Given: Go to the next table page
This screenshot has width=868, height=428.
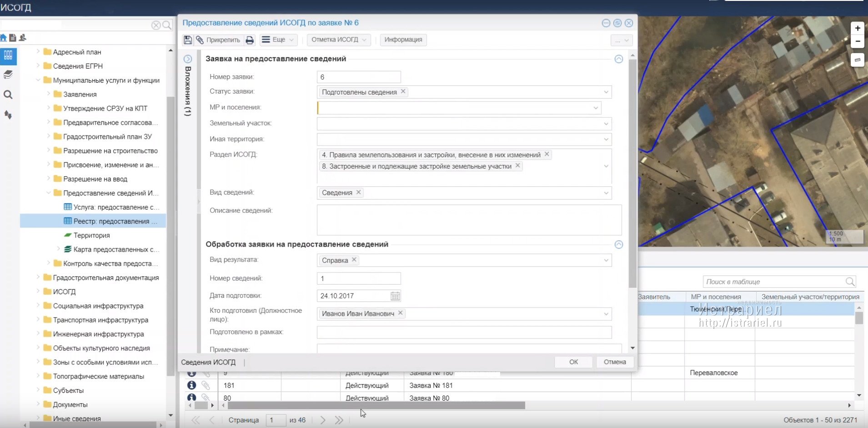Looking at the screenshot, I should point(322,420).
